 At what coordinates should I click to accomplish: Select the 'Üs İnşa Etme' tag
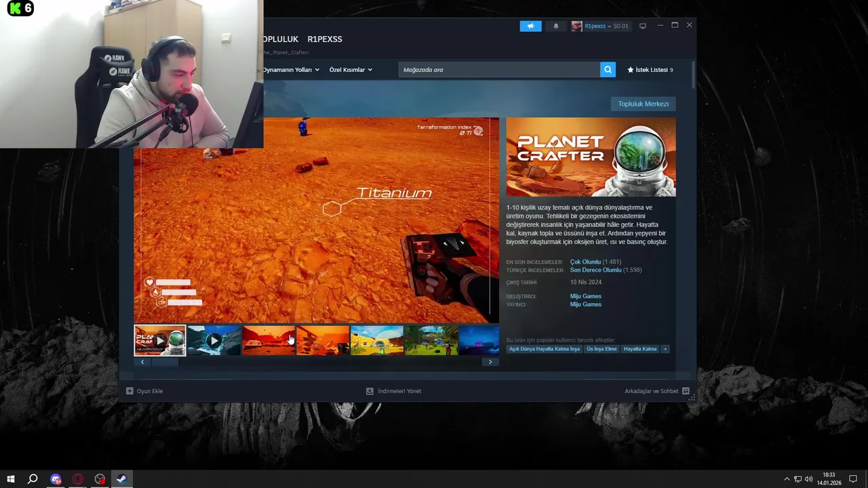pos(601,349)
